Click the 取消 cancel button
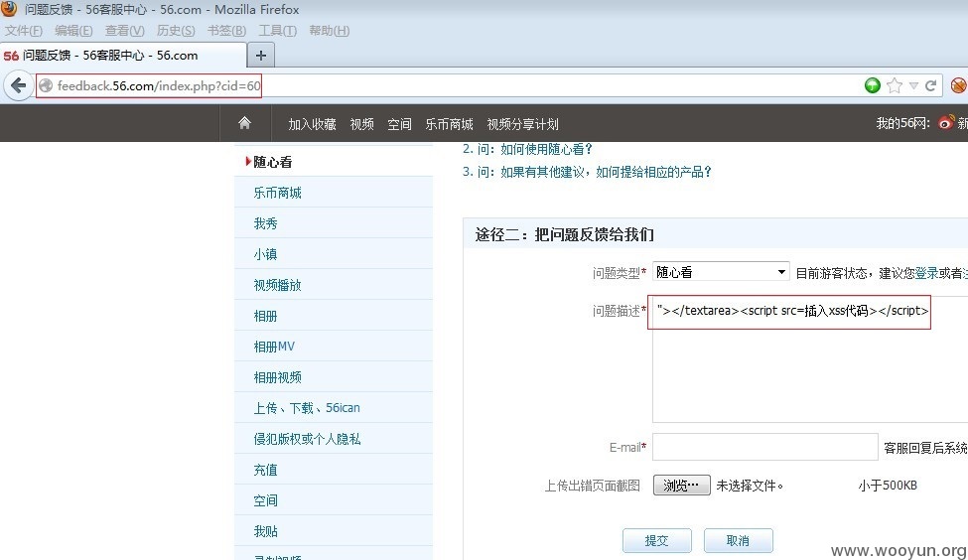Image resolution: width=968 pixels, height=560 pixels. click(x=738, y=540)
